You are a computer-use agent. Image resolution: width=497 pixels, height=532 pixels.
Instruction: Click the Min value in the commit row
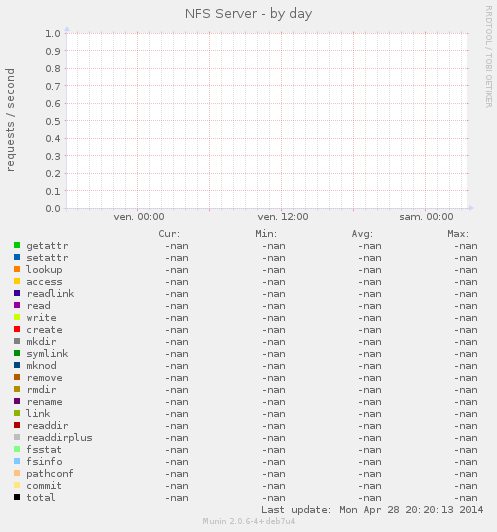click(x=273, y=486)
